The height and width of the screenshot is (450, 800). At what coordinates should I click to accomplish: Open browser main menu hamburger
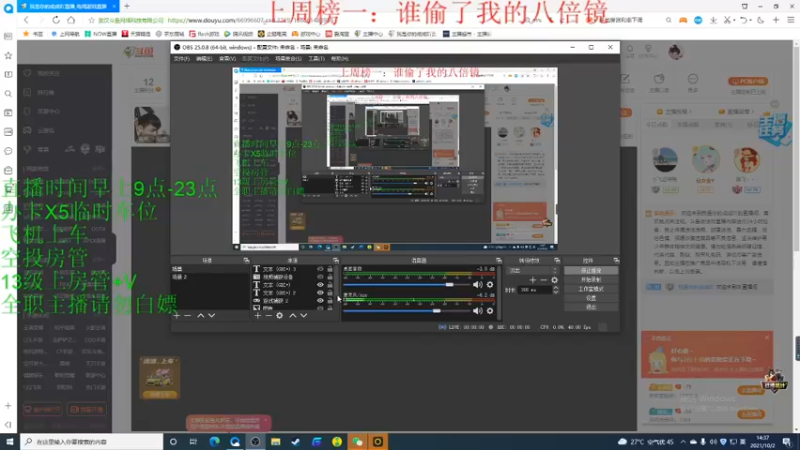(790, 20)
